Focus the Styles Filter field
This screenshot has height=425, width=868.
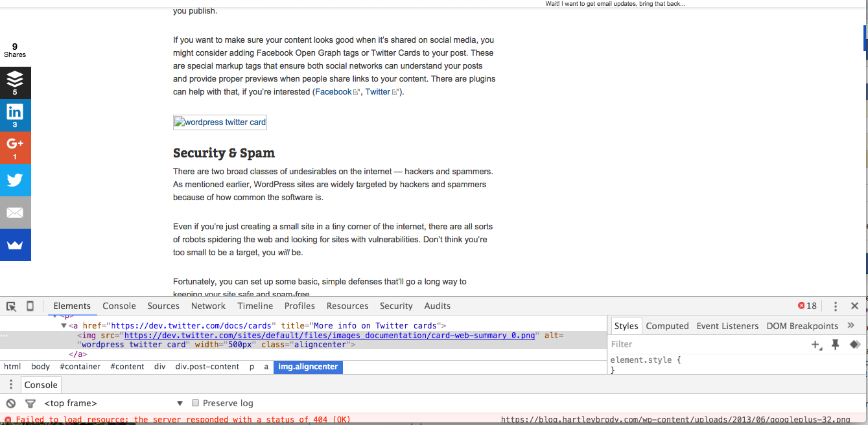pos(707,345)
